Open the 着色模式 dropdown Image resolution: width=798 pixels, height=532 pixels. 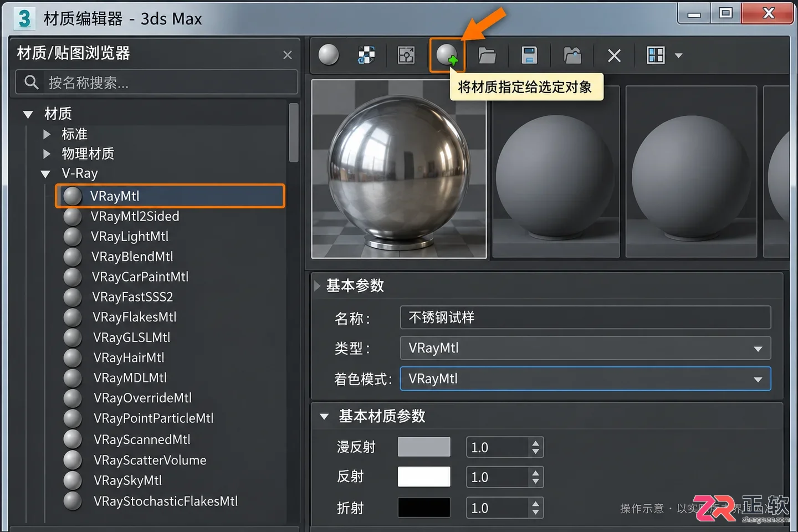point(585,378)
